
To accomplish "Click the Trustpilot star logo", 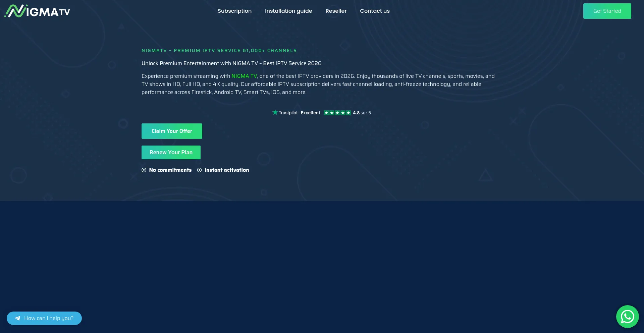I will click(275, 112).
